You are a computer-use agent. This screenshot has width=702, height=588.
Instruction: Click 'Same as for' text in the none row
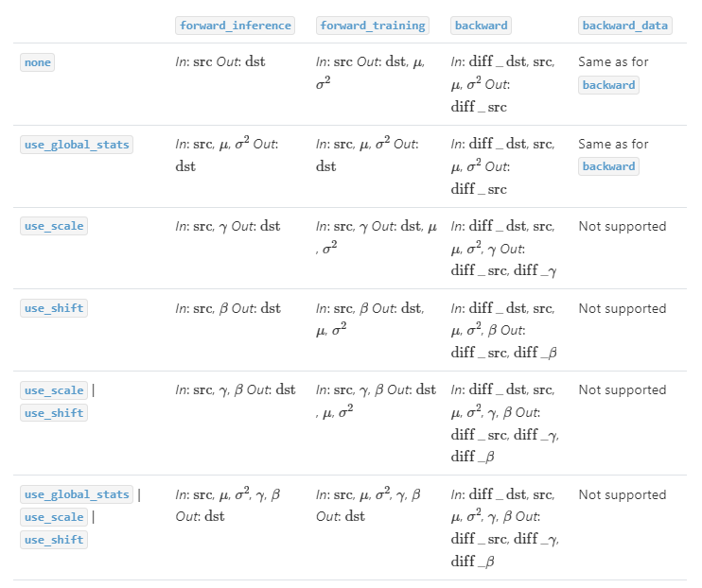pyautogui.click(x=613, y=62)
